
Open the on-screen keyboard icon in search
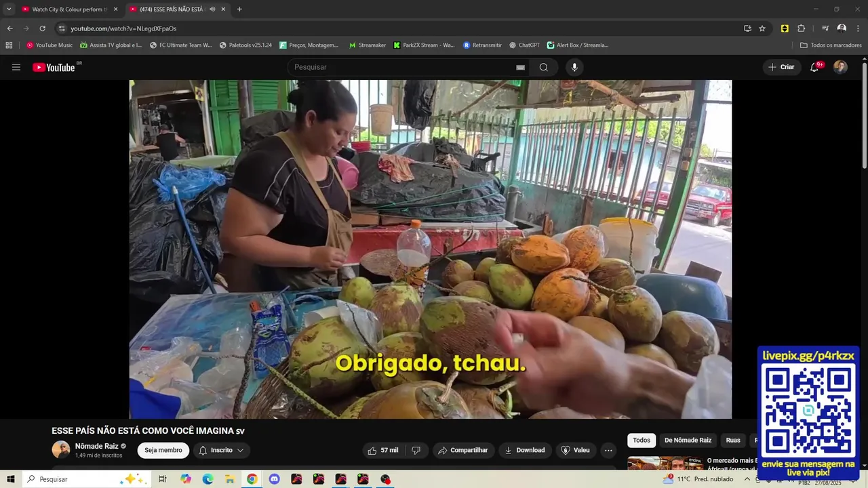tap(520, 67)
